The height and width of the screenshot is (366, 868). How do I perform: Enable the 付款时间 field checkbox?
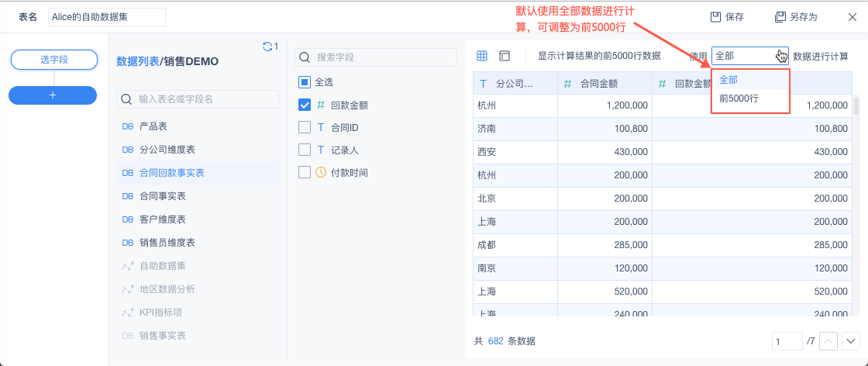coord(305,172)
